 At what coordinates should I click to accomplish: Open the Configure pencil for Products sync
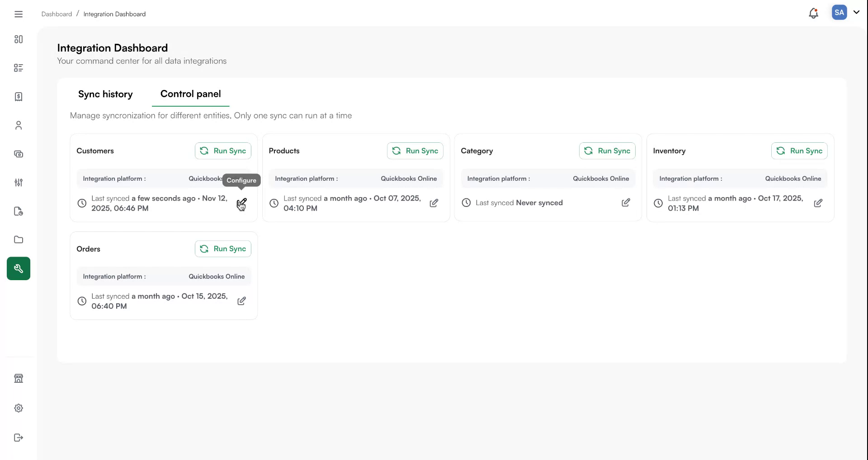click(x=434, y=203)
